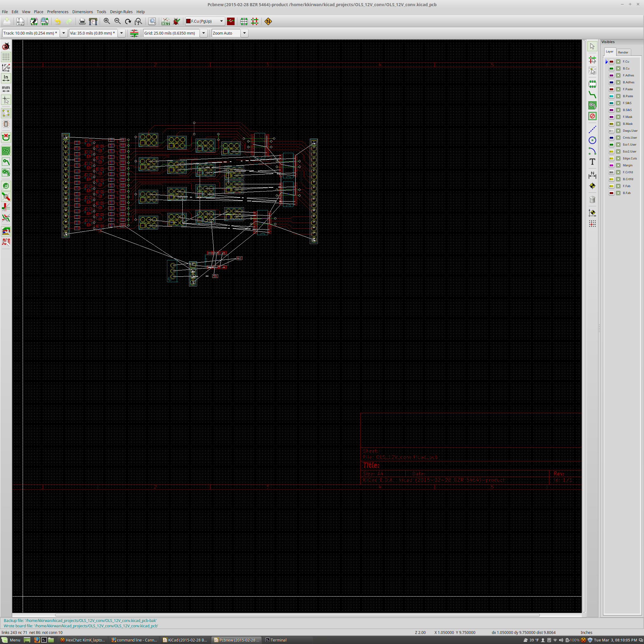Select the Delete items trash tool
This screenshot has width=644, height=644.
[592, 199]
